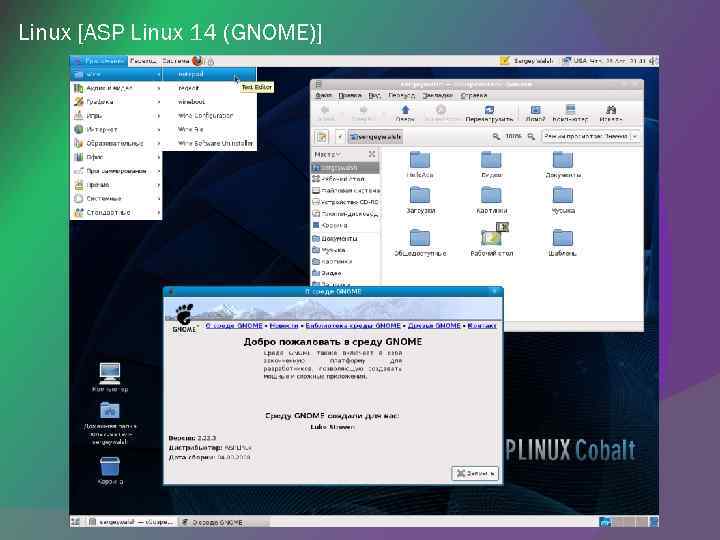This screenshot has height=540, width=720.
Task: Expand the Игры submenu
Action: pyautogui.click(x=116, y=115)
